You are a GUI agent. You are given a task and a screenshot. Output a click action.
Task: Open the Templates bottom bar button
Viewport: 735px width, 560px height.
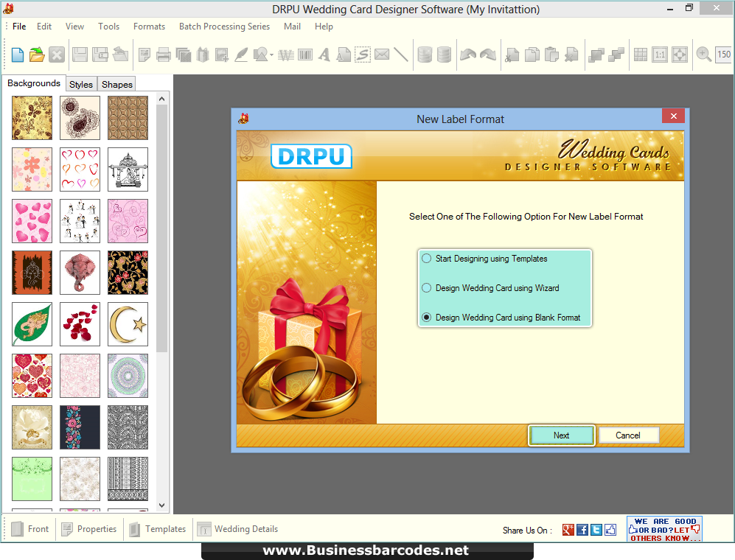pyautogui.click(x=158, y=528)
